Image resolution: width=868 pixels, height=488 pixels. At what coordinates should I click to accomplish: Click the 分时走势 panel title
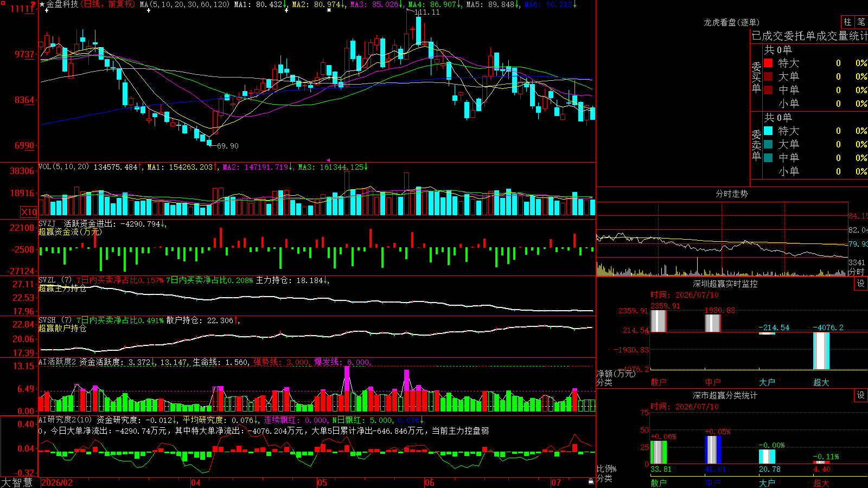(x=732, y=194)
